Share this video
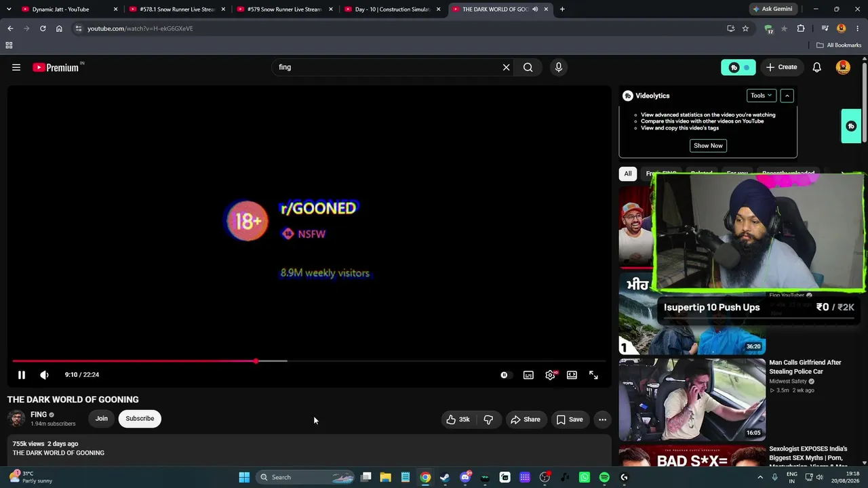 click(x=526, y=420)
